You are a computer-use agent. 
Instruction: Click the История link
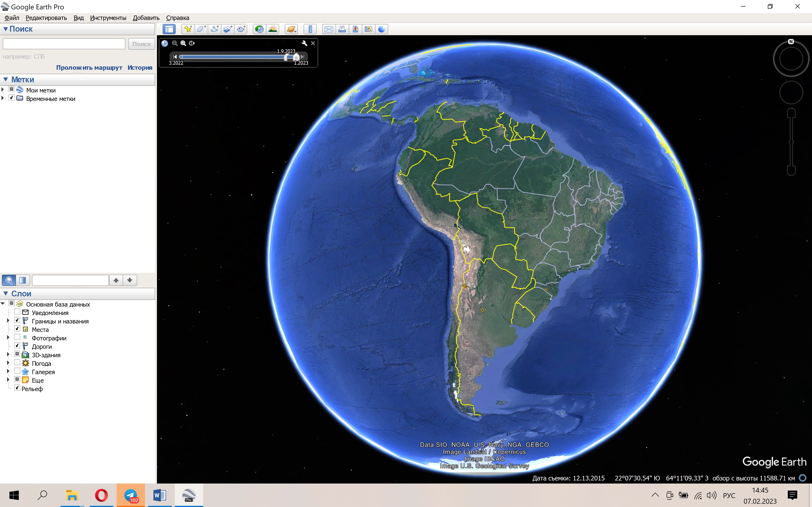(x=140, y=67)
